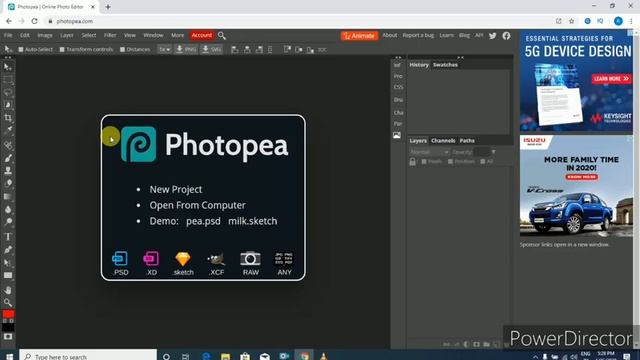
Task: Open the Window menu
Action: 153,36
